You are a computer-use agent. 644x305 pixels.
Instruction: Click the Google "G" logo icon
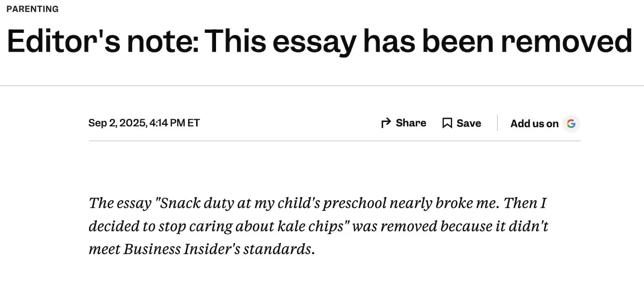point(571,123)
